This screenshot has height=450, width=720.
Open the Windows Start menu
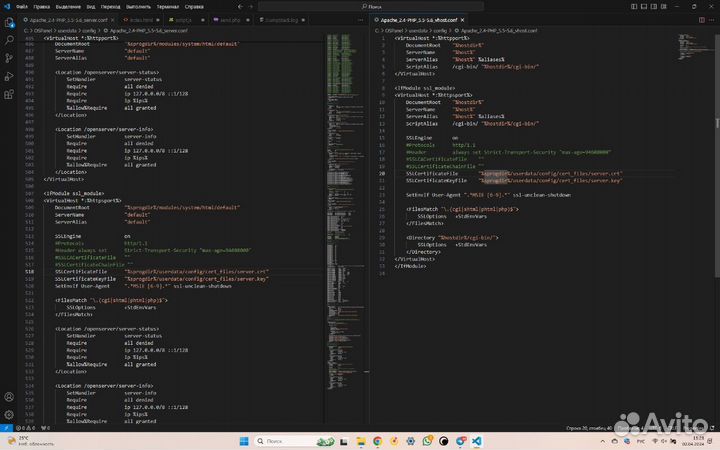(243, 441)
